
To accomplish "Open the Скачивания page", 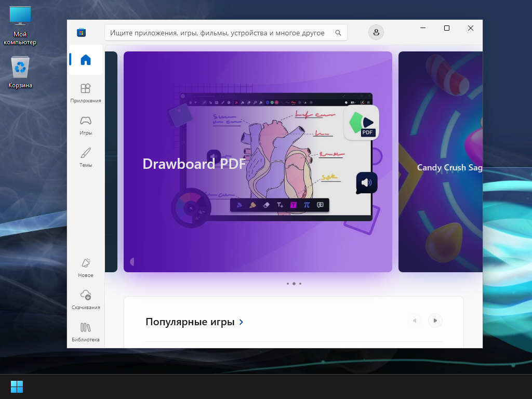I will (86, 300).
